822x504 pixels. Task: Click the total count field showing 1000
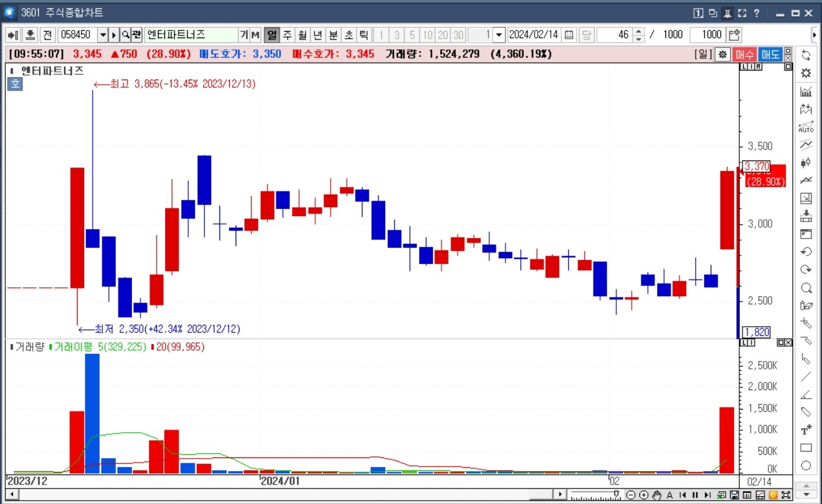pyautogui.click(x=707, y=34)
